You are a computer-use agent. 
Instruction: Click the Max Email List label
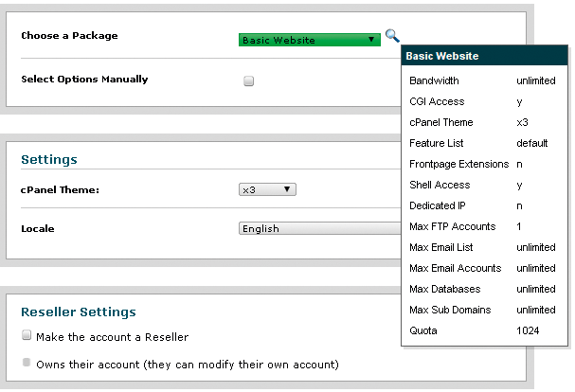coord(441,247)
